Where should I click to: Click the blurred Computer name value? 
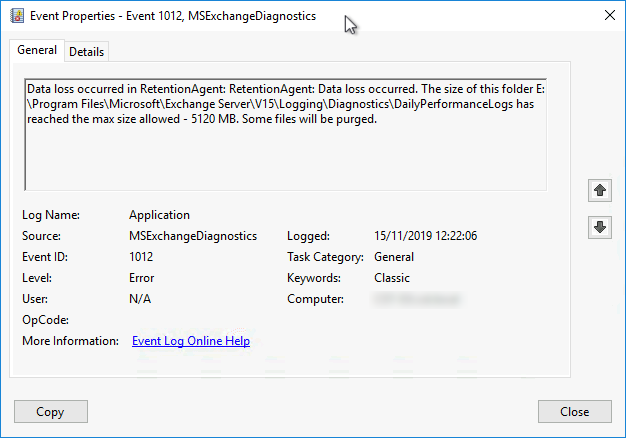tap(416, 299)
